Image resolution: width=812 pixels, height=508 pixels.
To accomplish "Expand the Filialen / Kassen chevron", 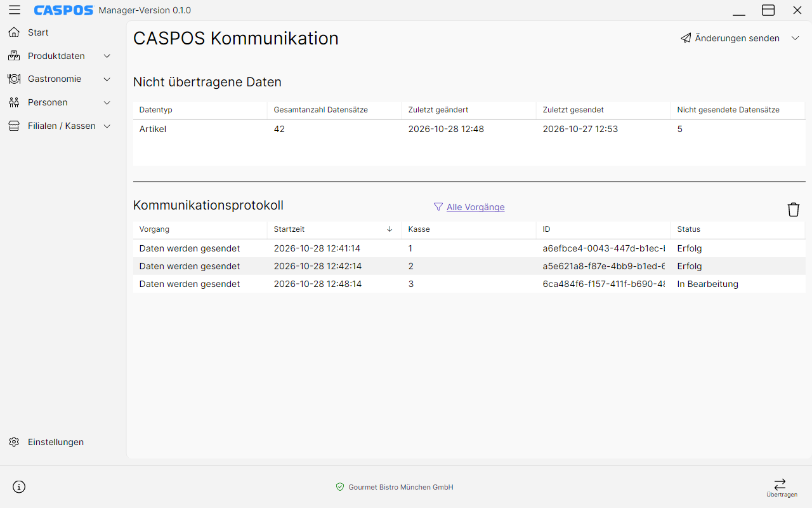I will point(107,126).
